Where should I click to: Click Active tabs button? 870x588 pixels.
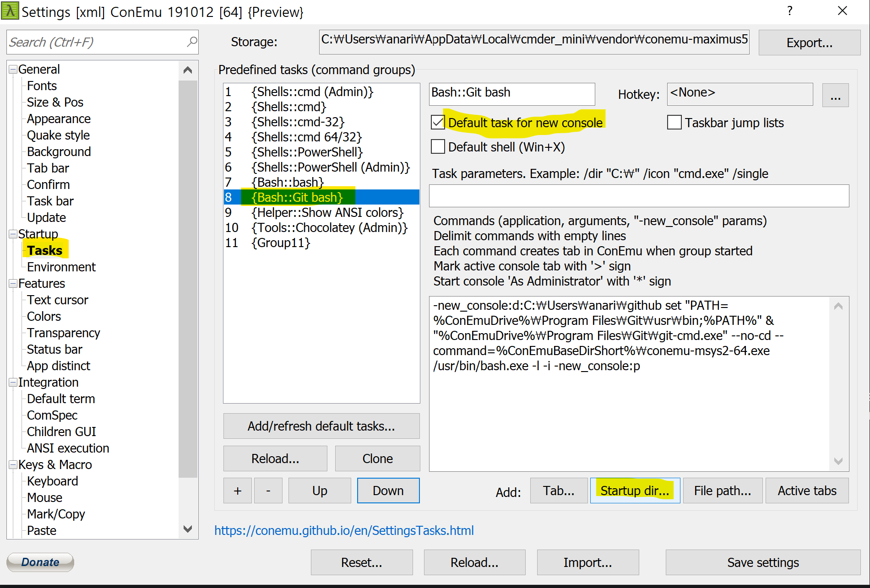(x=807, y=491)
